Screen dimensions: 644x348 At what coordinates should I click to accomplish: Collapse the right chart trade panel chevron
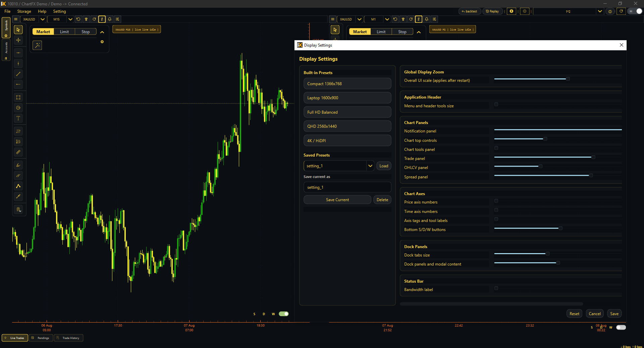point(419,32)
